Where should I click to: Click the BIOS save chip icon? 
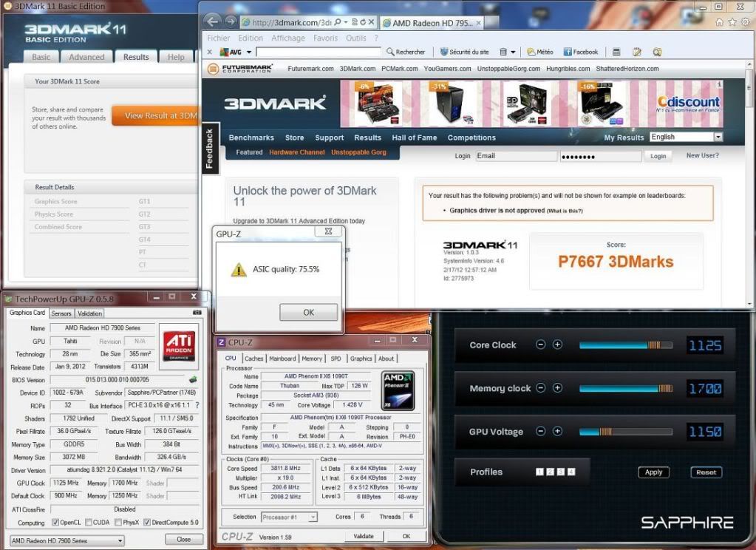click(x=193, y=380)
